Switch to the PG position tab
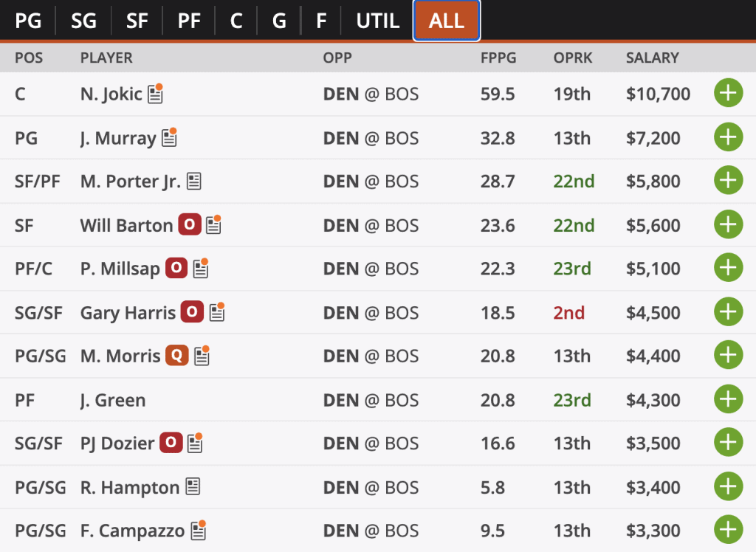756x552 pixels. point(28,21)
